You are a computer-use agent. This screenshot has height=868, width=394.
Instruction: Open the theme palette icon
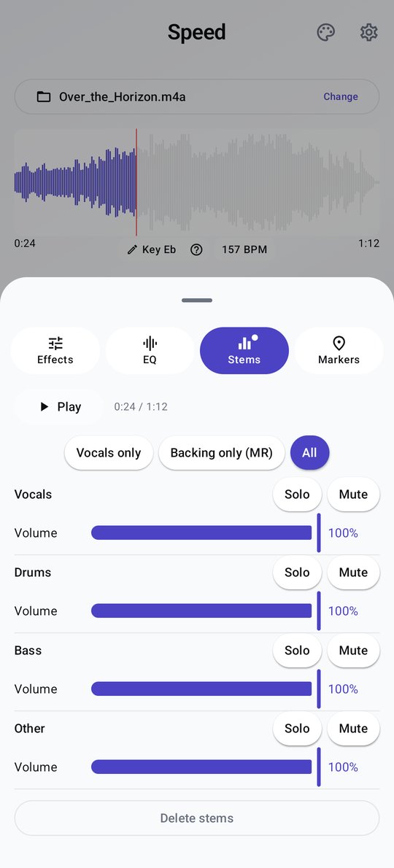[x=326, y=32]
